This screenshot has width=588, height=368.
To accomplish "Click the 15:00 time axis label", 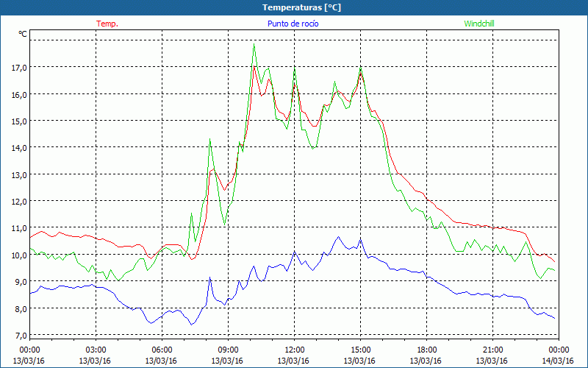I will (360, 350).
